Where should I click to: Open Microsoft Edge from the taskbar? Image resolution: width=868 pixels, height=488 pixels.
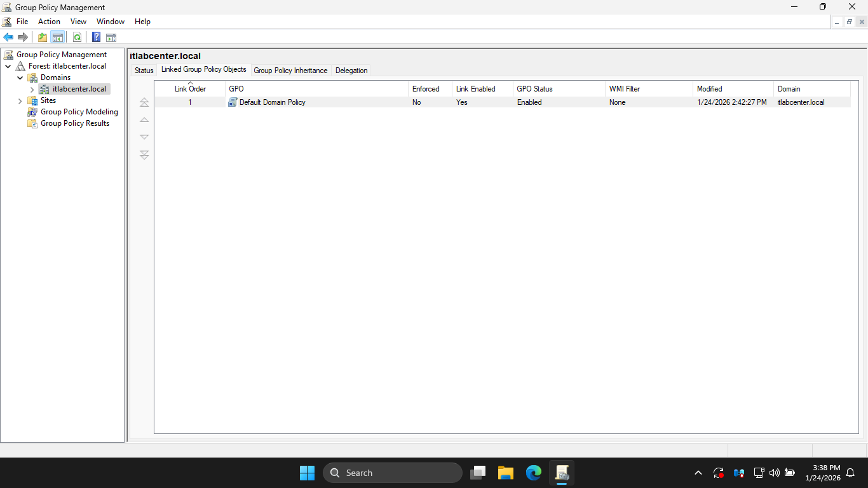[x=534, y=473]
